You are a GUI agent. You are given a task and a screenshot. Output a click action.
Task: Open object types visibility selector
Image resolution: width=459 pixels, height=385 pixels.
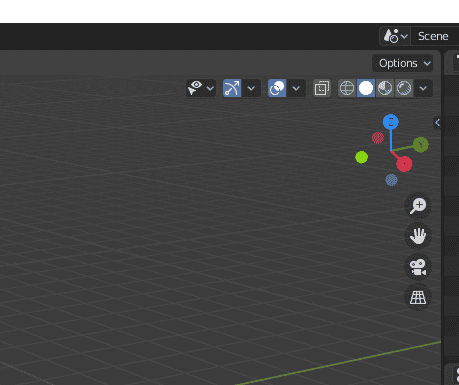click(x=195, y=88)
